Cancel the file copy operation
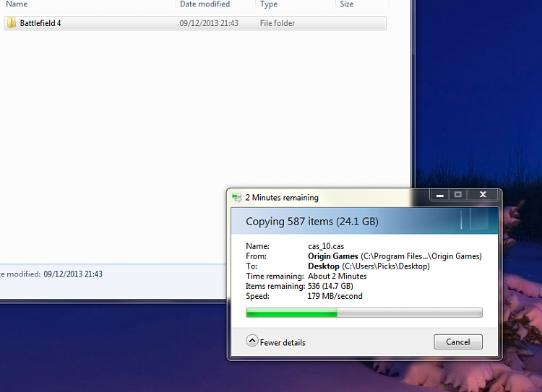542x392 pixels. click(458, 342)
